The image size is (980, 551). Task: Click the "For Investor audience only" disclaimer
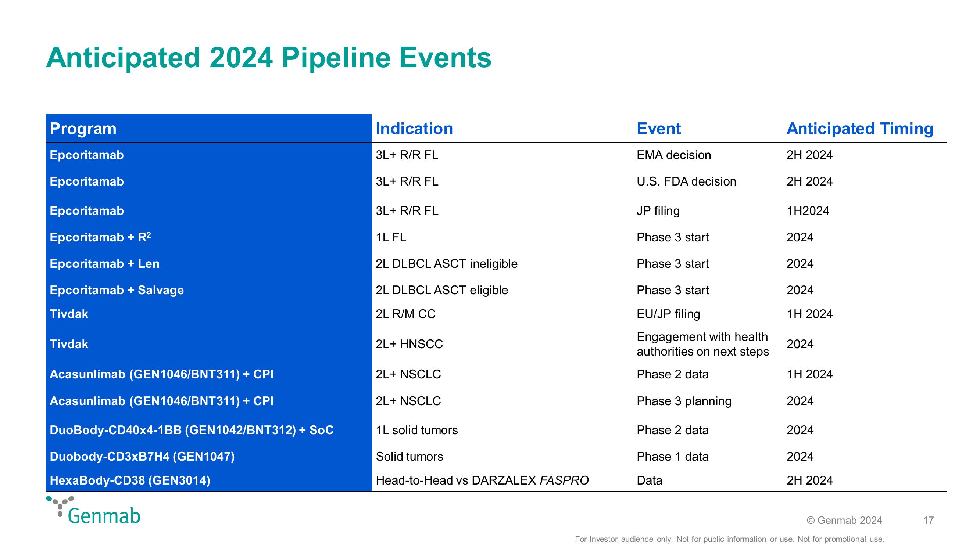click(729, 539)
